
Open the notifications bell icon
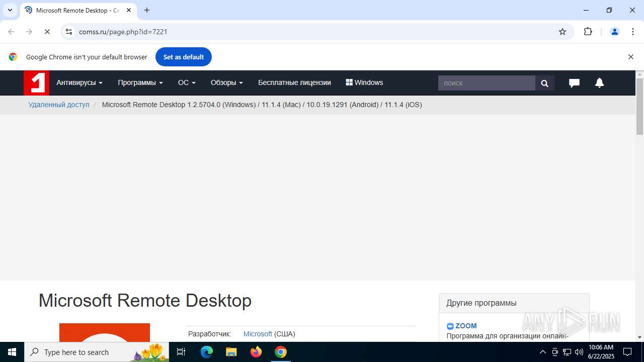599,83
